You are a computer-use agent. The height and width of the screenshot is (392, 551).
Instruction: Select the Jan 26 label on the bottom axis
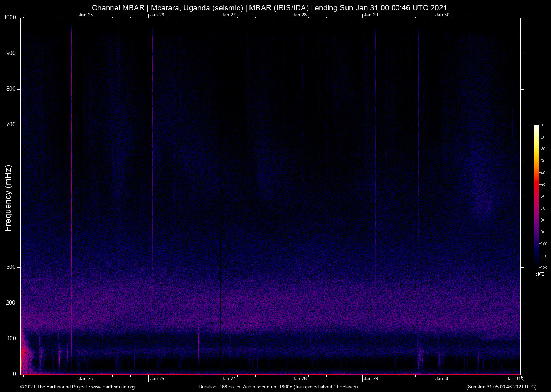pos(157,379)
